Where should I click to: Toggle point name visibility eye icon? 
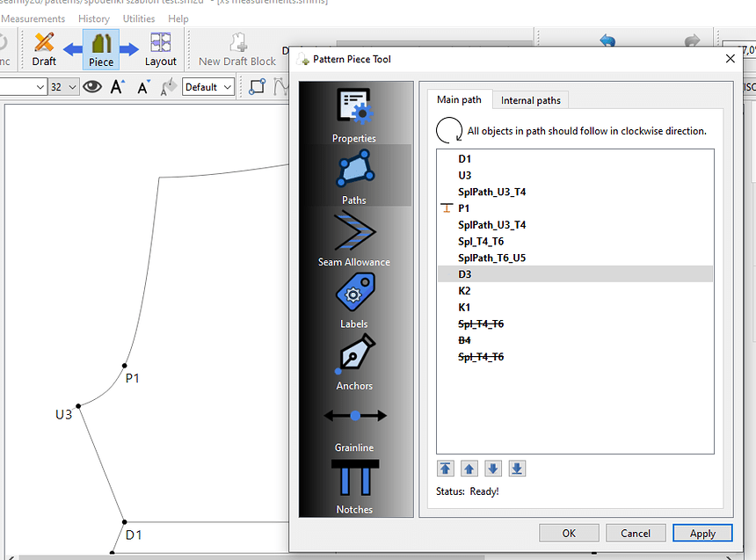pyautogui.click(x=92, y=87)
